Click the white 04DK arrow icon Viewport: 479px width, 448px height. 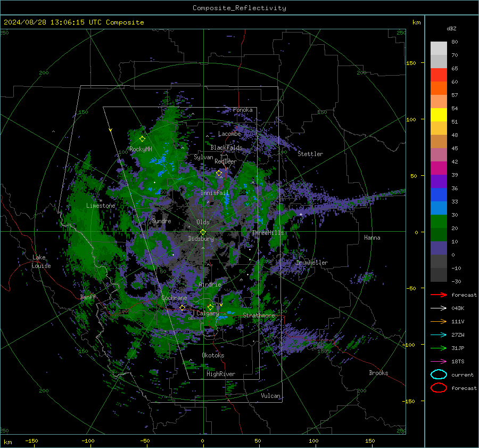coord(439,308)
